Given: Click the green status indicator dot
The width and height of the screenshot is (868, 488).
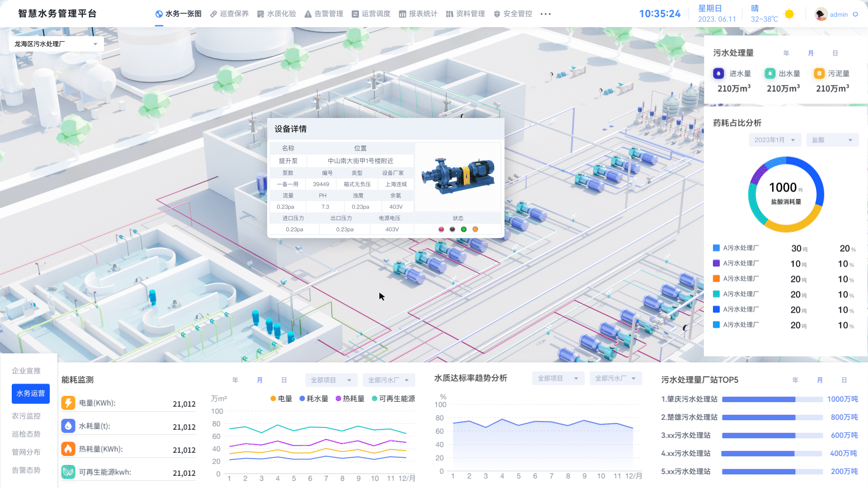Looking at the screenshot, I should pyautogui.click(x=463, y=229).
